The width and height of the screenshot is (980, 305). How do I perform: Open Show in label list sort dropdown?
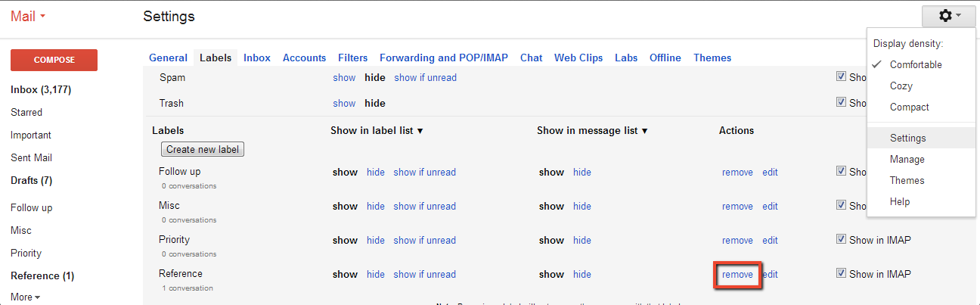pyautogui.click(x=377, y=130)
